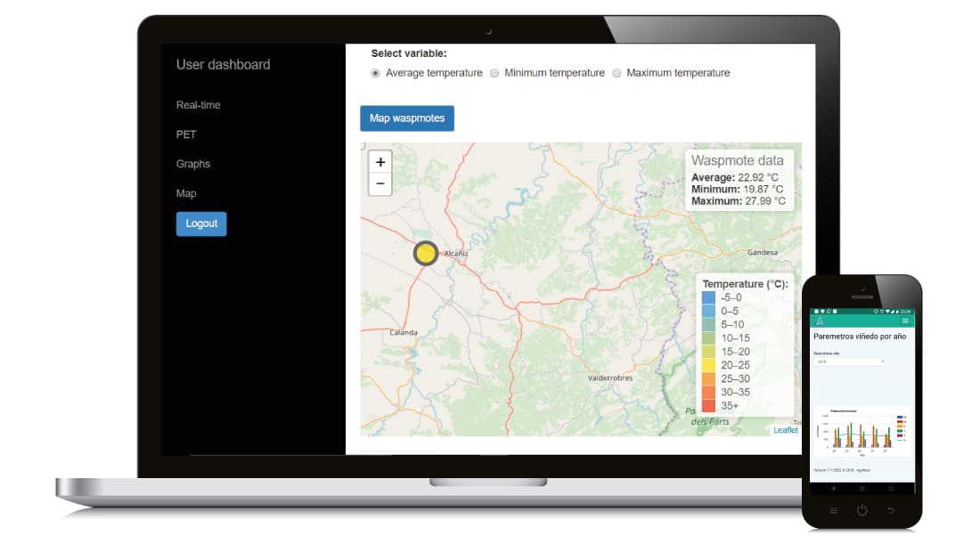The height and width of the screenshot is (536, 980).
Task: Click the 'Select variable:' label
Action: [x=409, y=53]
